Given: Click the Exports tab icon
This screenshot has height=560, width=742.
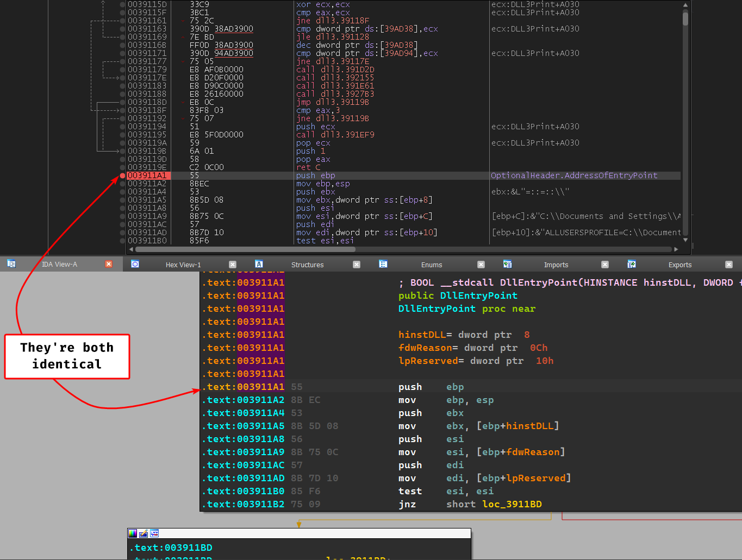Looking at the screenshot, I should (632, 265).
